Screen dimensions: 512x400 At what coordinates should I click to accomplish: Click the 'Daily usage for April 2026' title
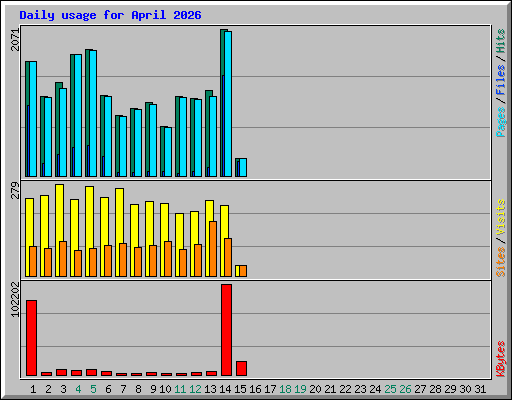(x=110, y=15)
